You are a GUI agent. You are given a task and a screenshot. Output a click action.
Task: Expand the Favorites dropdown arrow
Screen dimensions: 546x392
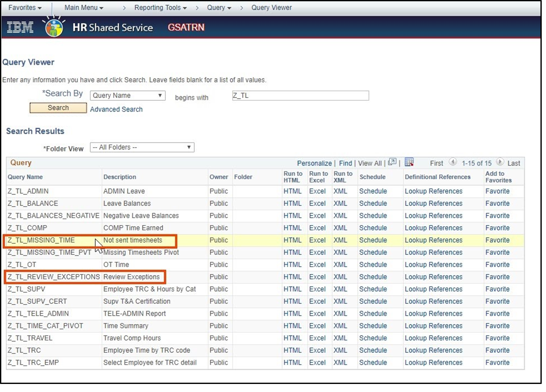pos(40,8)
